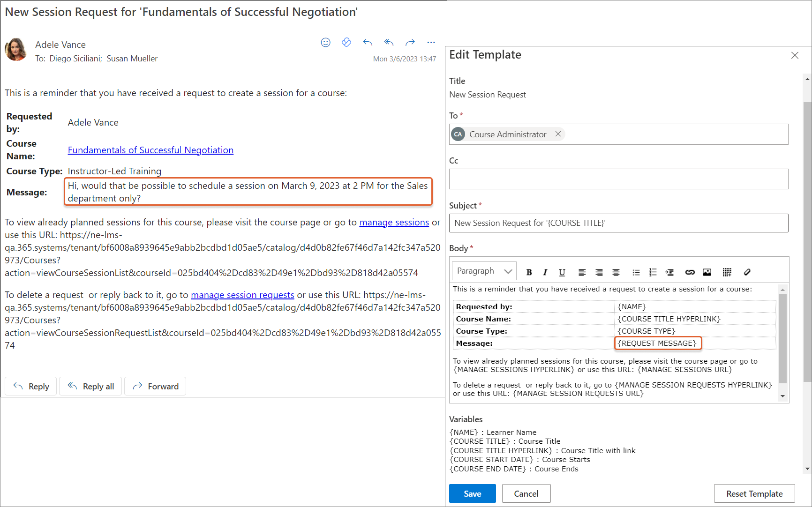The height and width of the screenshot is (507, 812).
Task: Click the Edit Template panel scrollbar down arrow
Action: coord(807,469)
